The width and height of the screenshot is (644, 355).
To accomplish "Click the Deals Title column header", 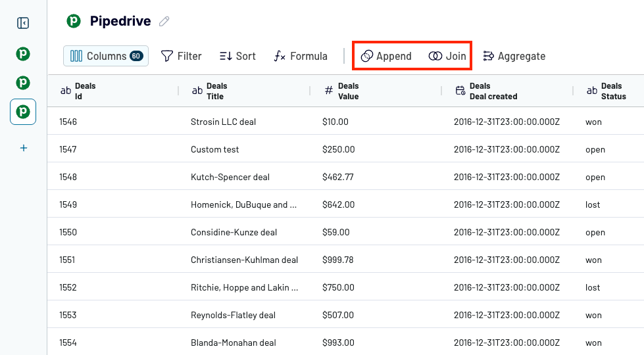I will tap(244, 91).
